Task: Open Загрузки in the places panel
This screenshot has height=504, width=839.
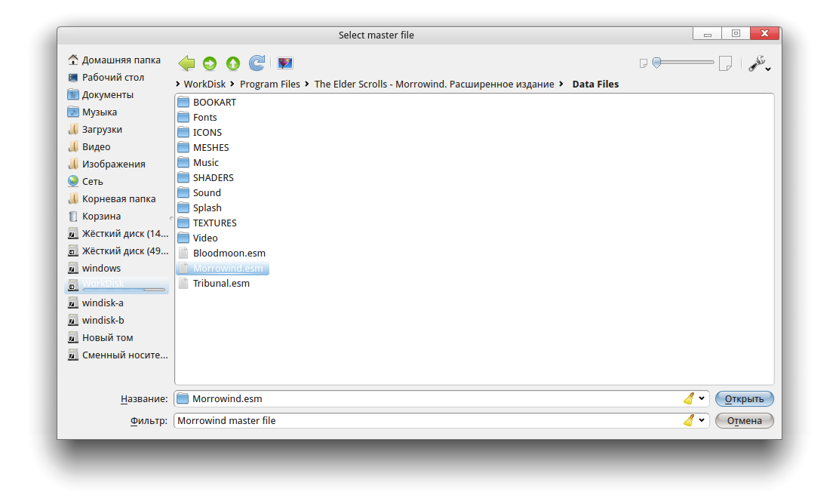Action: 117,130
